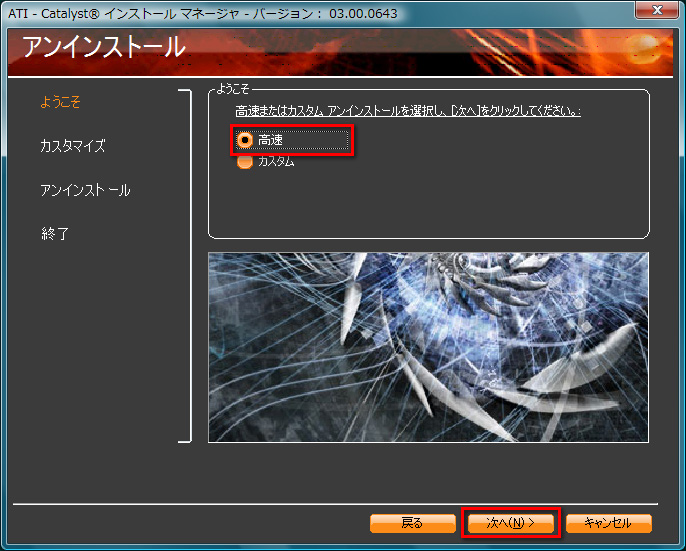This screenshot has height=551, width=686.
Task: Select the カスタム radio button
Action: point(245,161)
